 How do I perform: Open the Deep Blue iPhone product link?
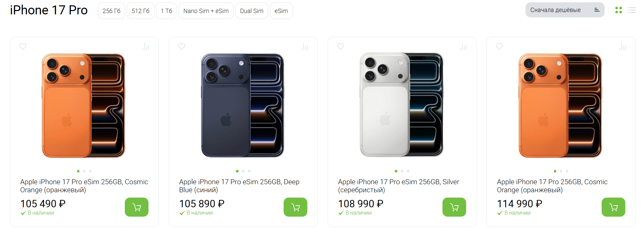[x=239, y=186]
